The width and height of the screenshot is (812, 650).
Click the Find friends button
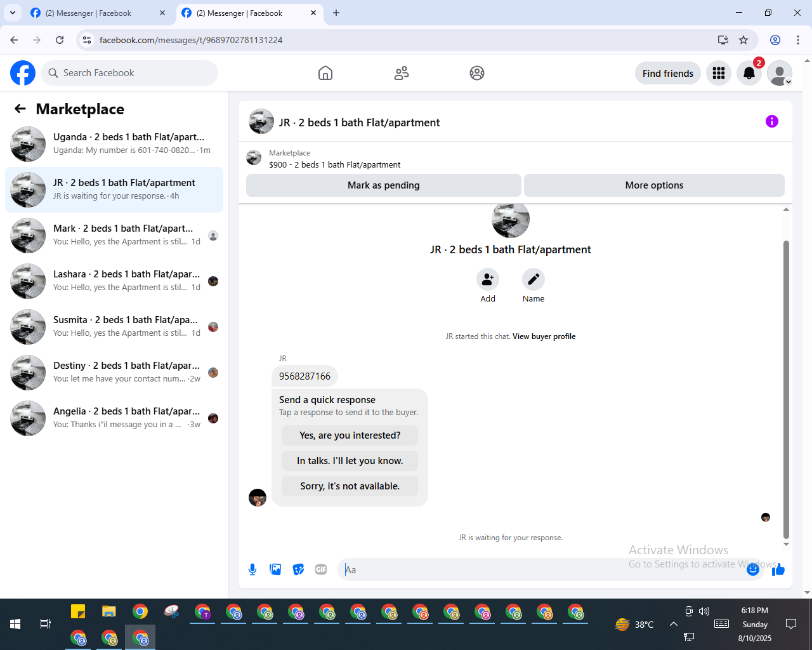tap(668, 73)
